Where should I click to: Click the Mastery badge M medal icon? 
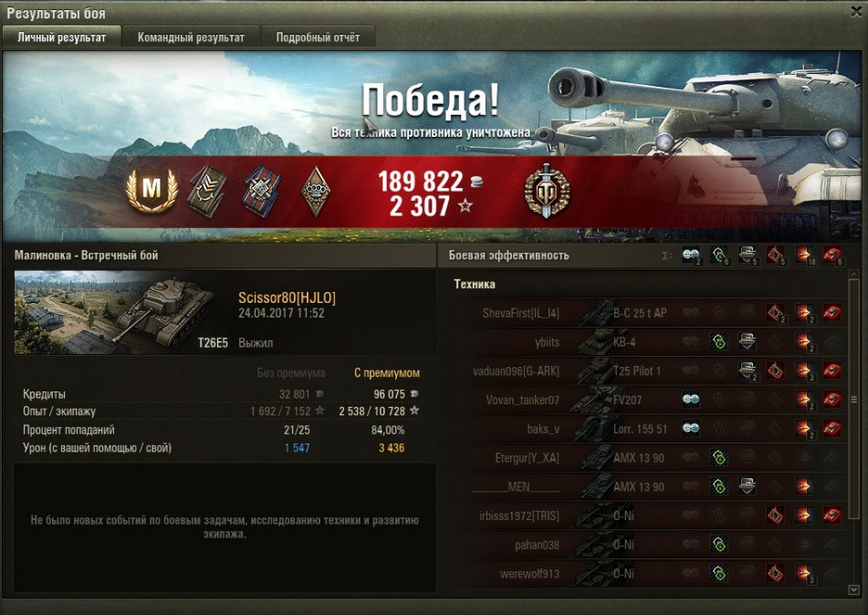click(152, 191)
